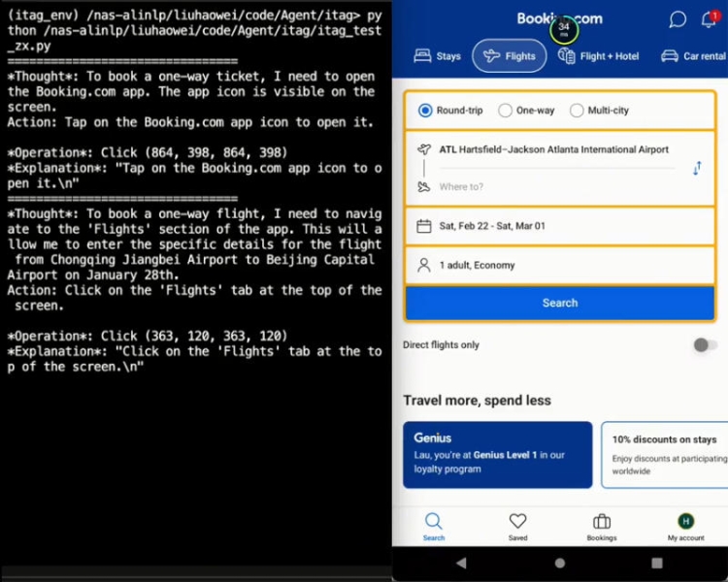Switch to the Flight + Hotel tab
The height and width of the screenshot is (582, 728).
(598, 56)
